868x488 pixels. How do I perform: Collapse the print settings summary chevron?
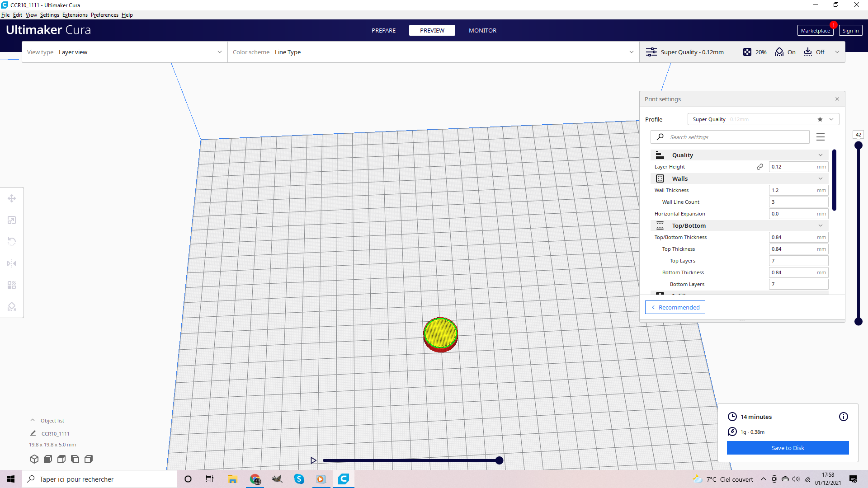pos(837,52)
